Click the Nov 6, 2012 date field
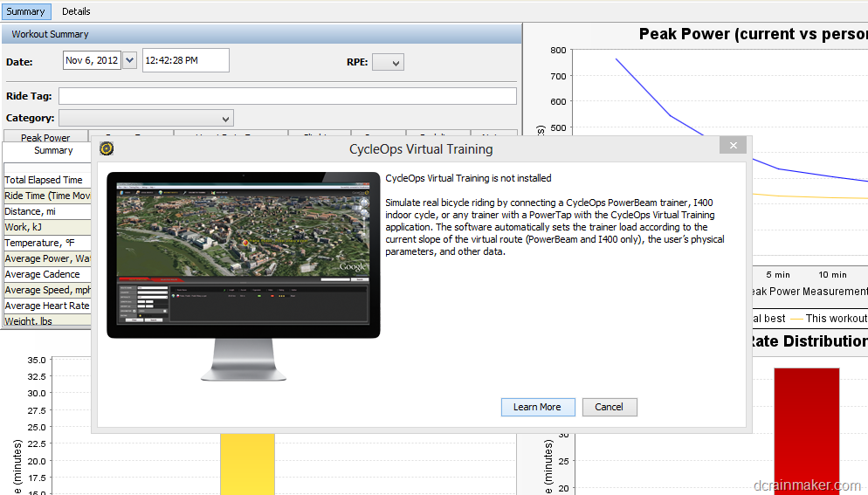The image size is (868, 495). [x=92, y=60]
